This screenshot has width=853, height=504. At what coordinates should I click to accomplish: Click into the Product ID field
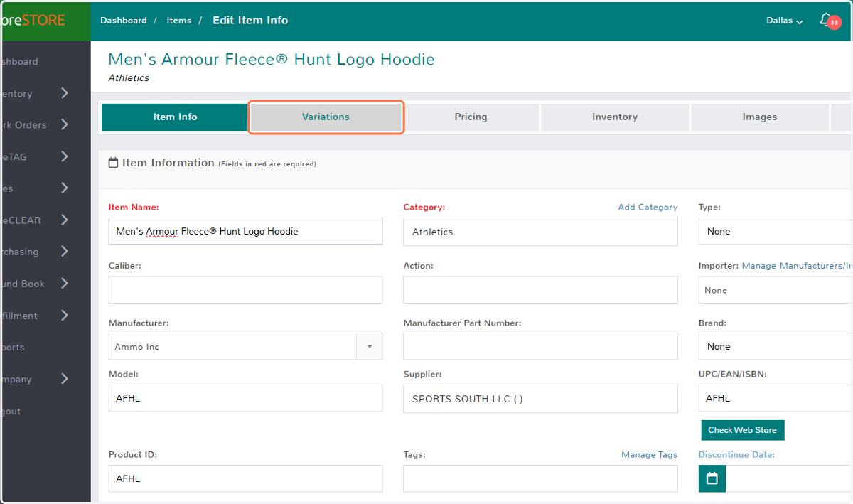tap(245, 478)
